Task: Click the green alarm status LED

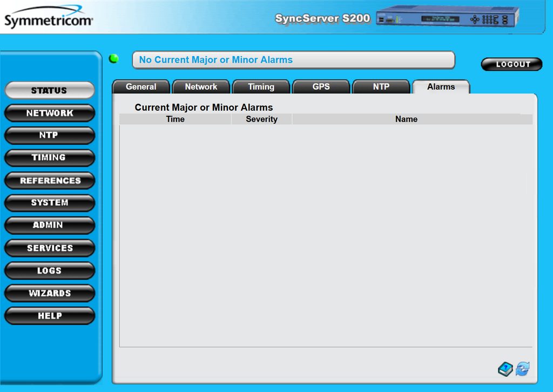Action: click(113, 59)
